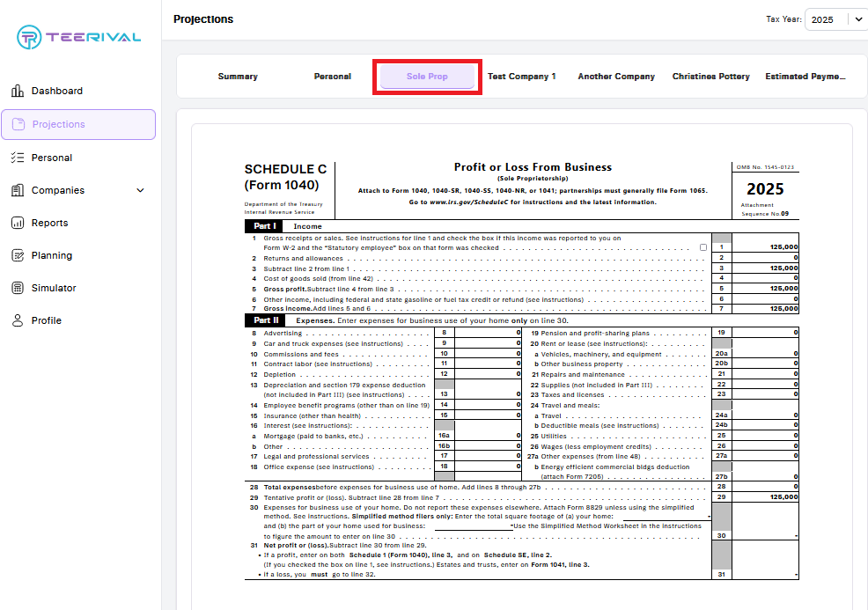This screenshot has width=868, height=610.
Task: Click the line 17 Legal services amount
Action: [488, 456]
